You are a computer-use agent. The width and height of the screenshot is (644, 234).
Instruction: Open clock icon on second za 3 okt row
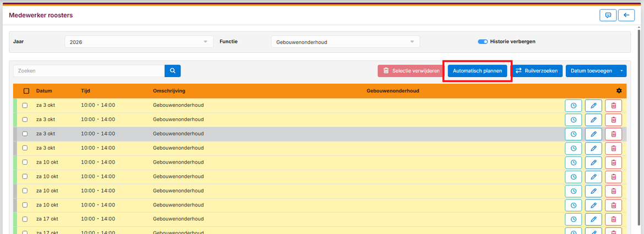574,120
